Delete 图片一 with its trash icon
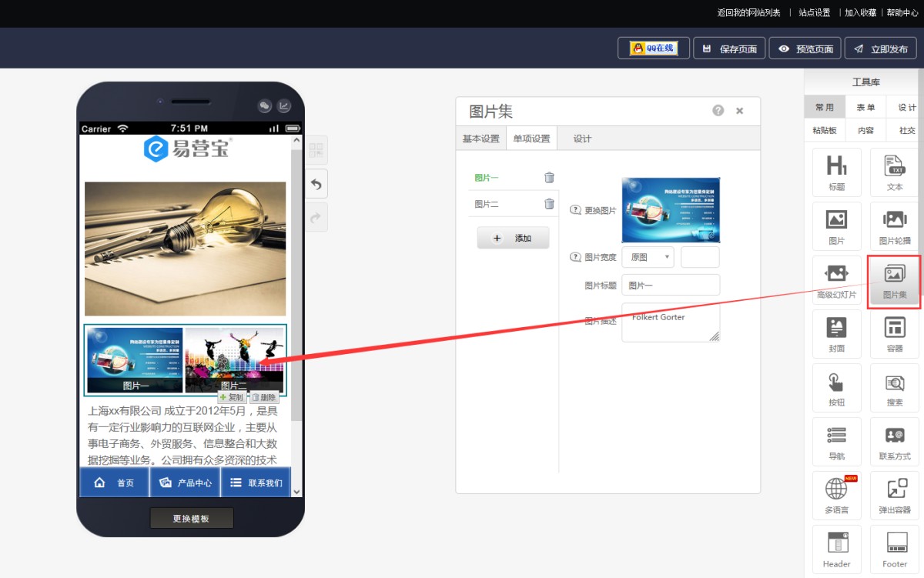Screen dimensions: 924x578 549,177
